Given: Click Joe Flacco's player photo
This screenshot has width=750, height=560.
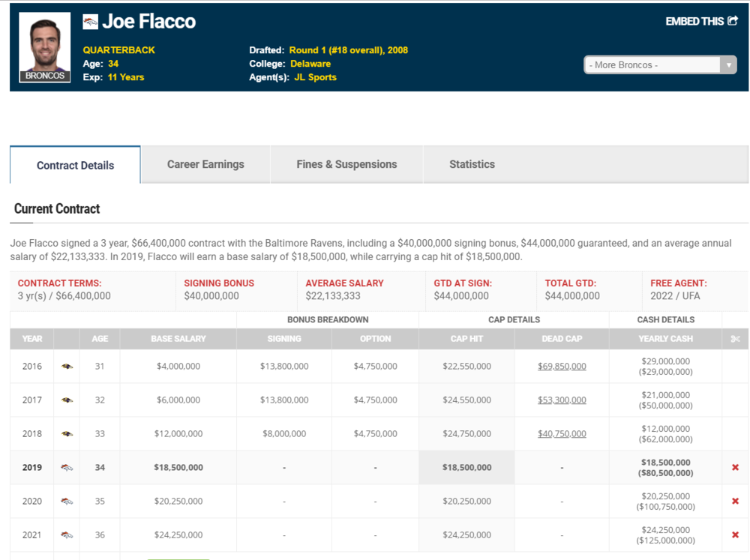Looking at the screenshot, I should click(x=45, y=47).
